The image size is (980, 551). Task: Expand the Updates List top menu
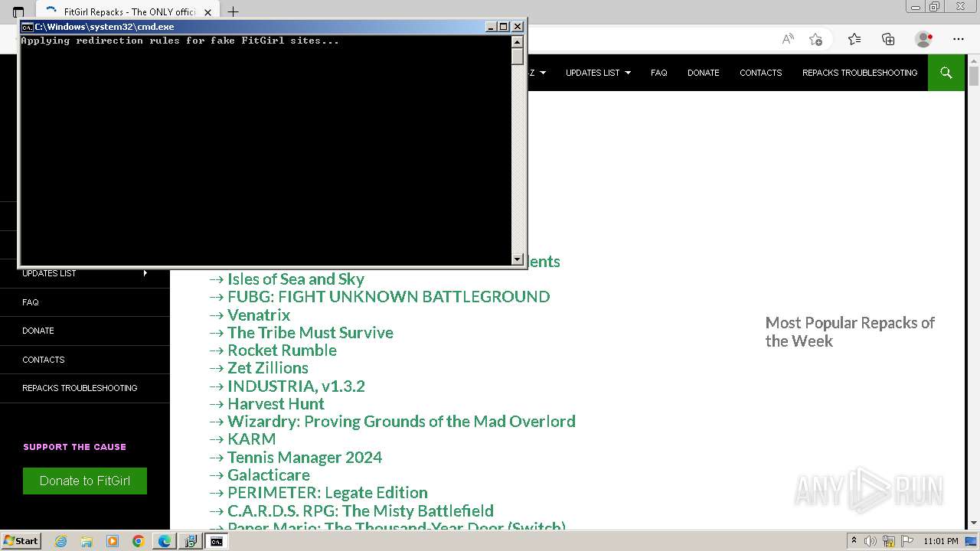point(598,73)
